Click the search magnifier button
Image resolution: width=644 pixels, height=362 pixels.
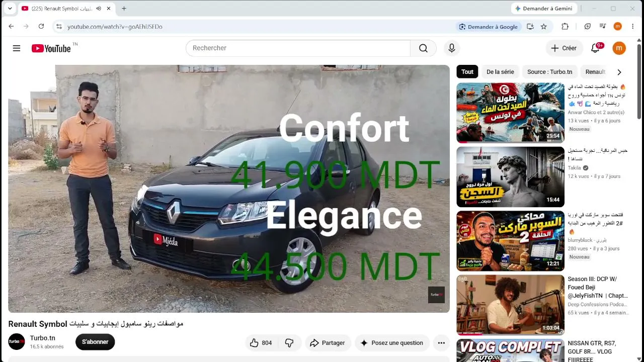coord(423,48)
